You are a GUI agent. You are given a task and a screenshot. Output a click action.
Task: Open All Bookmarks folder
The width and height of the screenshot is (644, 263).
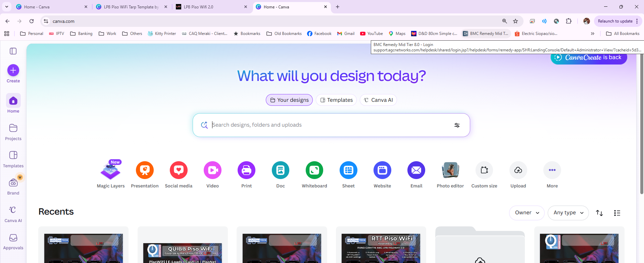click(x=623, y=34)
